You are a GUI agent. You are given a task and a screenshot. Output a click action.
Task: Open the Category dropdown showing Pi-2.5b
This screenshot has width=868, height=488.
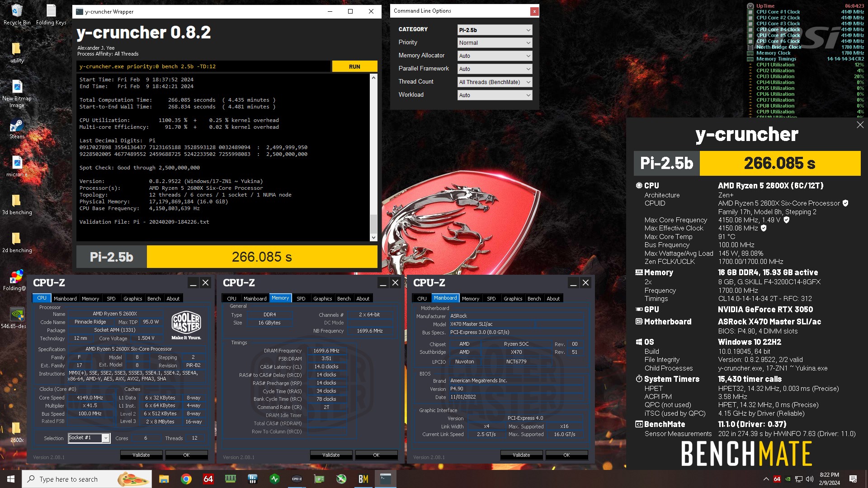tap(495, 30)
